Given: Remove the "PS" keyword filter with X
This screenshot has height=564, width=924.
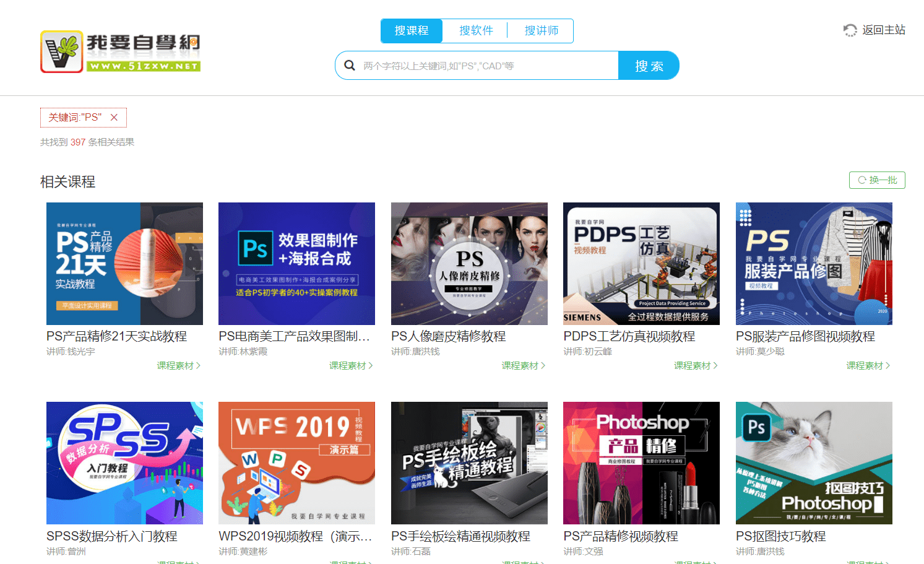Looking at the screenshot, I should [114, 118].
